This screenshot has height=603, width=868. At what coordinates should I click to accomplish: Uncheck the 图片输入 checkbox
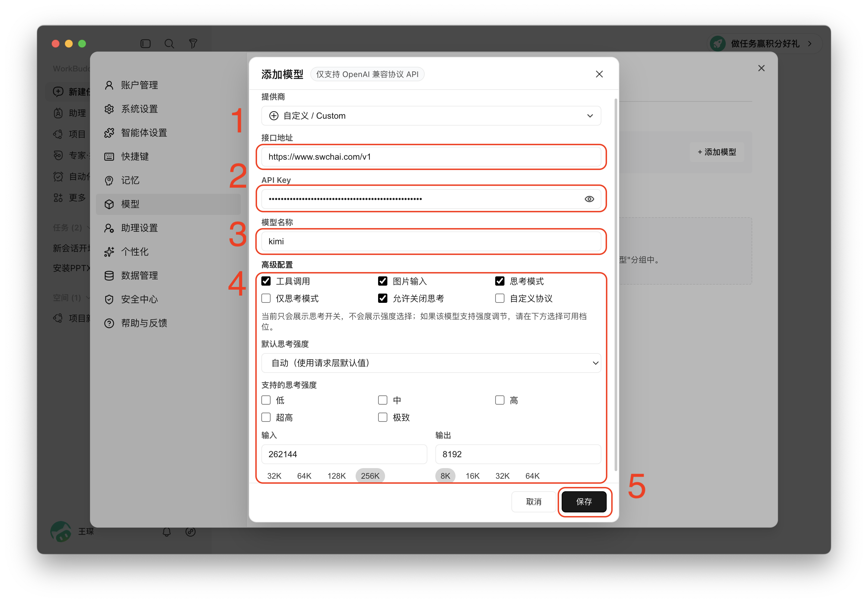(x=383, y=281)
